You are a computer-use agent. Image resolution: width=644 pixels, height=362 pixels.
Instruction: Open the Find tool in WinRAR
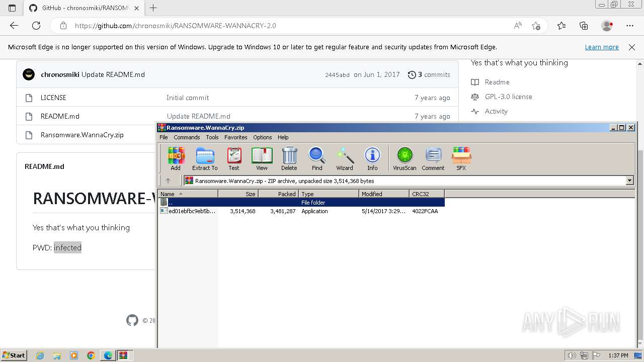pos(317,158)
